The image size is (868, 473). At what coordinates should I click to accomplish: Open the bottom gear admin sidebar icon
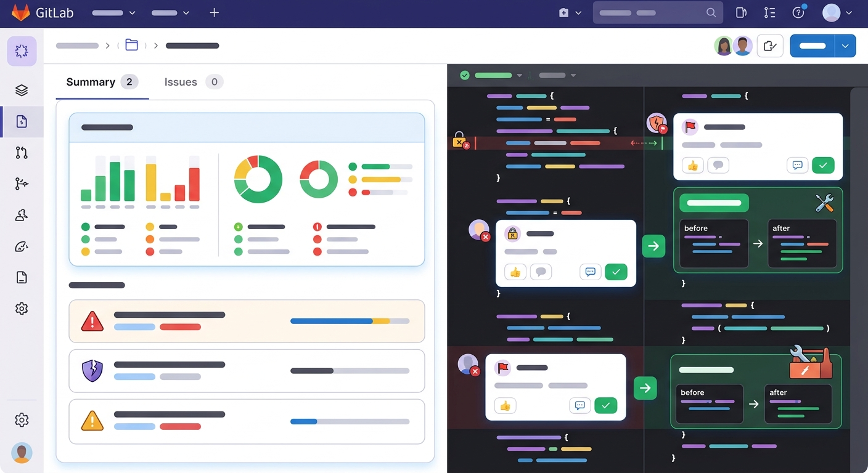click(22, 420)
